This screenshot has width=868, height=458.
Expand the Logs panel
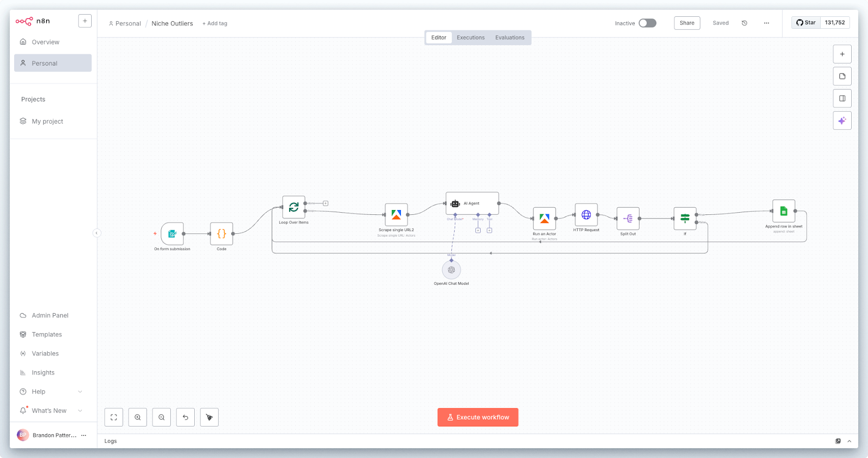849,441
